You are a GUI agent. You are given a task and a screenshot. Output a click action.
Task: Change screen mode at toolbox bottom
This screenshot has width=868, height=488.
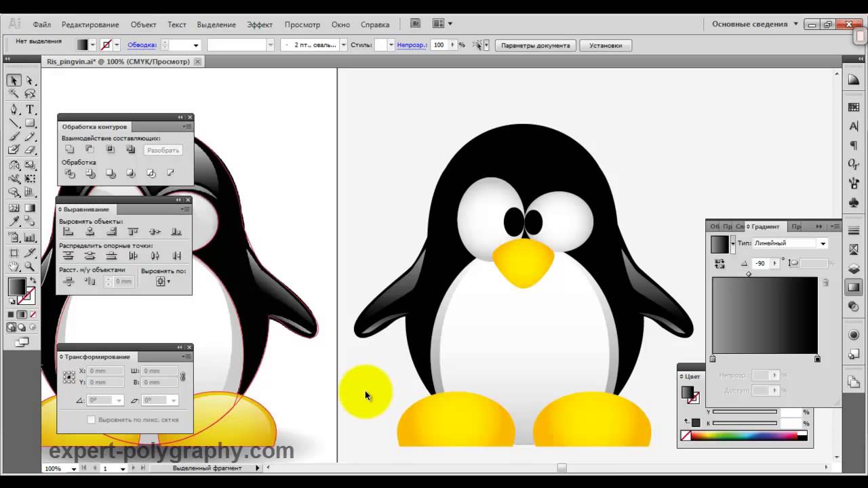click(22, 343)
